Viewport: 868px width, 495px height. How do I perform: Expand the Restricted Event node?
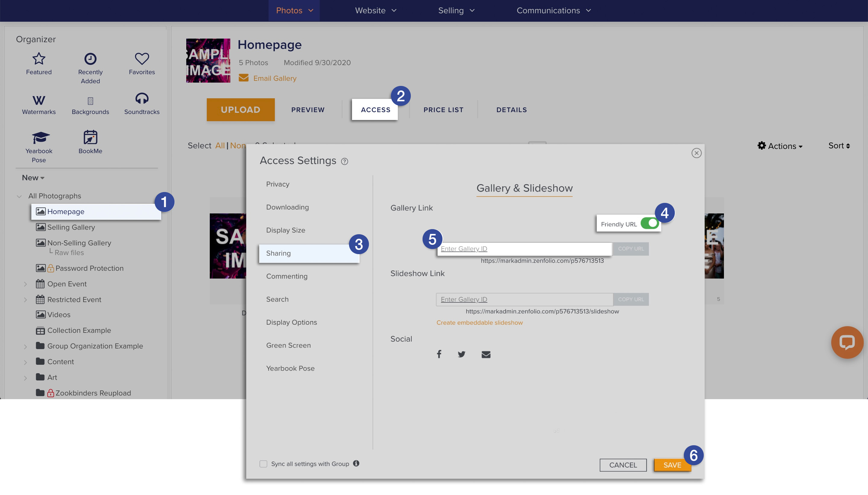(25, 300)
